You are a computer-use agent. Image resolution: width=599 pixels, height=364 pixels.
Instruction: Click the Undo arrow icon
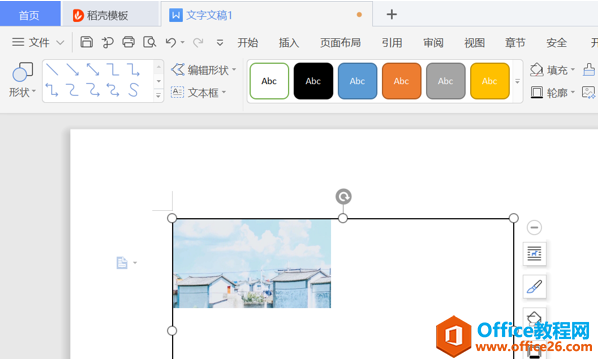[x=171, y=42]
